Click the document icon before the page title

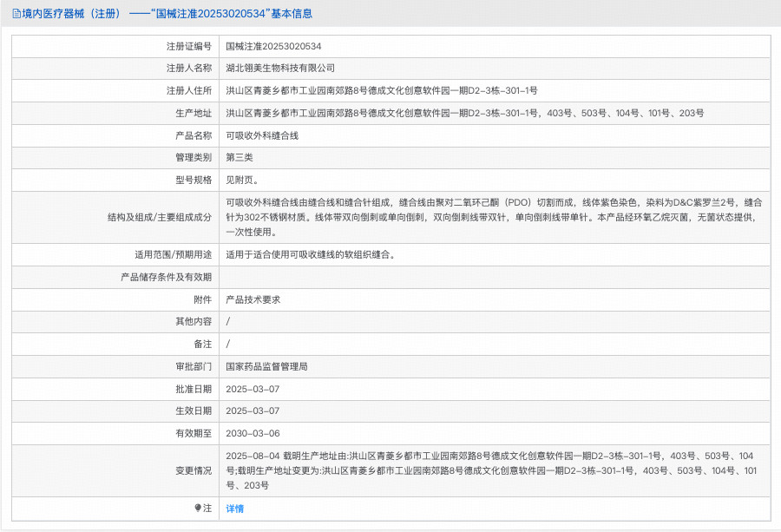click(16, 13)
